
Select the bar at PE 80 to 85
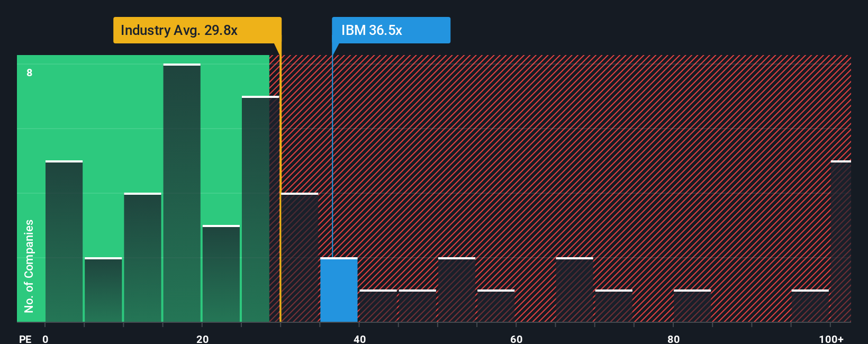(x=692, y=306)
